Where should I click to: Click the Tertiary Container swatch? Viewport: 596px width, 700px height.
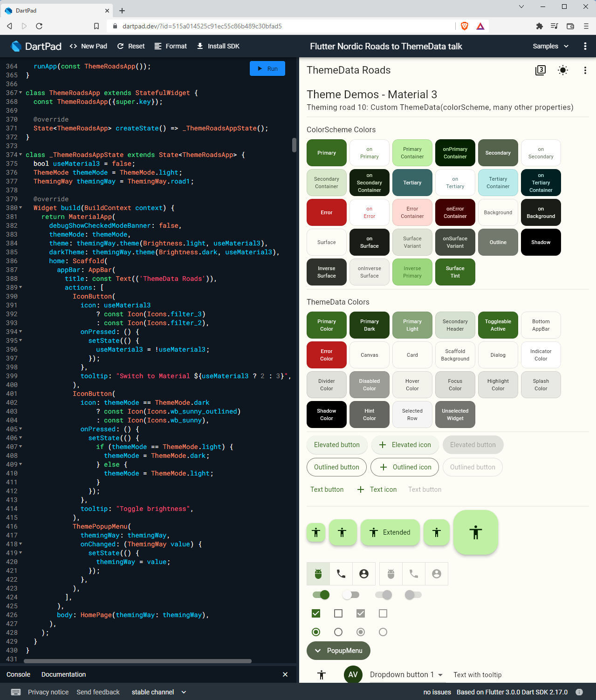pyautogui.click(x=498, y=183)
